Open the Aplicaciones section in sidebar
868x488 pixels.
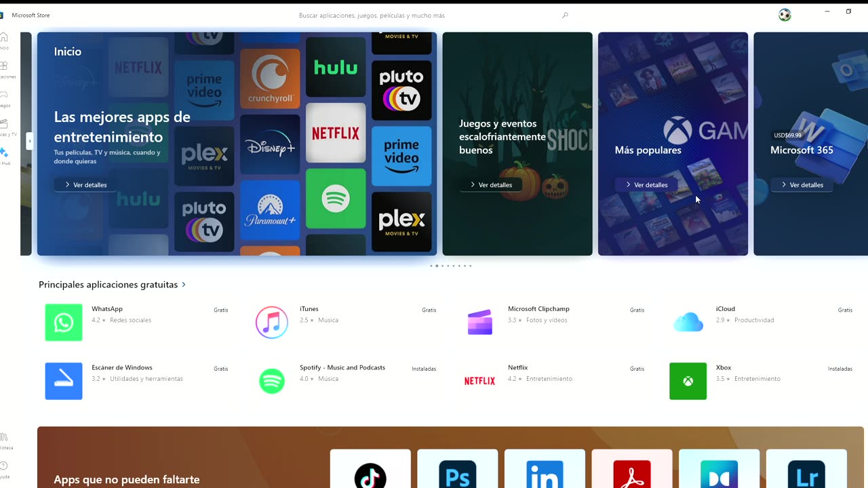pos(3,70)
